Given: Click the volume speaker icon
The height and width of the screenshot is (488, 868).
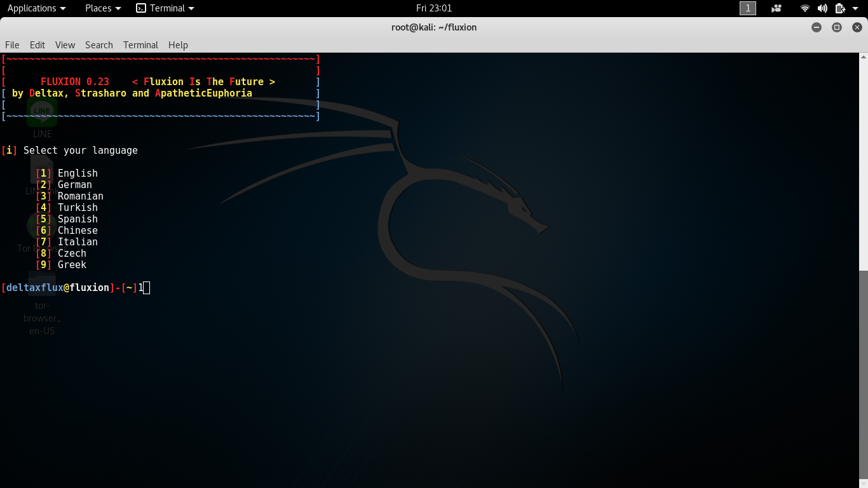Looking at the screenshot, I should [x=822, y=8].
